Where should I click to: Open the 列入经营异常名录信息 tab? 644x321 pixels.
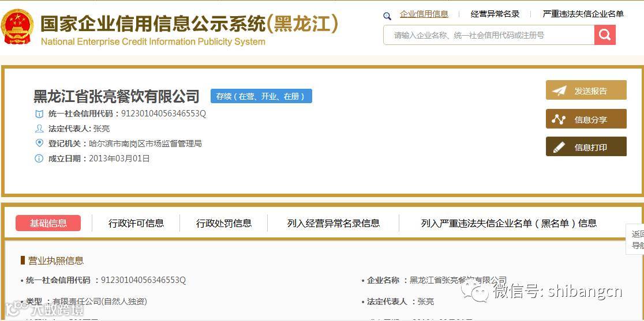click(334, 224)
